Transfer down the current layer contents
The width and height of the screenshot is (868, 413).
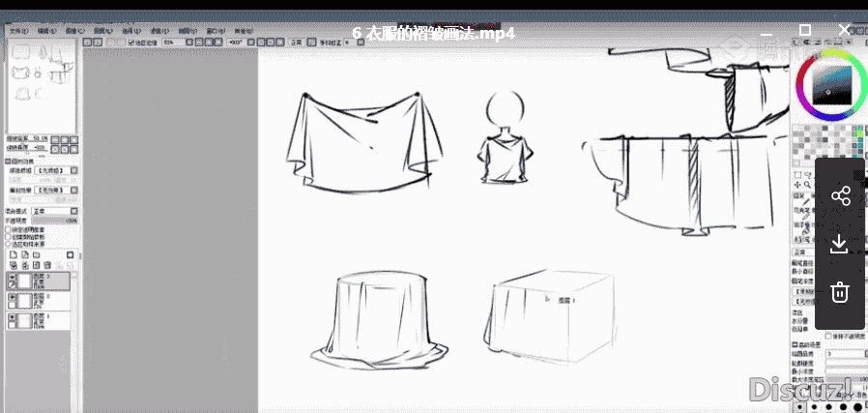[12, 265]
